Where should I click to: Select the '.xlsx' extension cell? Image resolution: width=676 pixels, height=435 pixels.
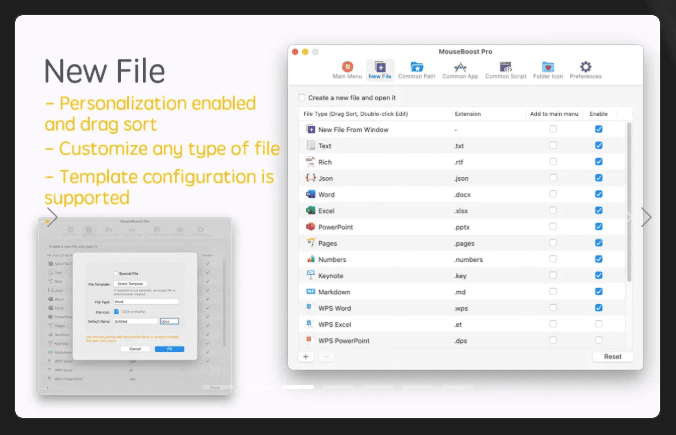click(461, 211)
